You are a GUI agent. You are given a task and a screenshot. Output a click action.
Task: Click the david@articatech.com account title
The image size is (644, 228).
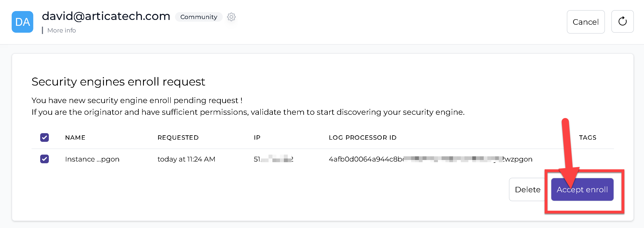click(x=106, y=16)
